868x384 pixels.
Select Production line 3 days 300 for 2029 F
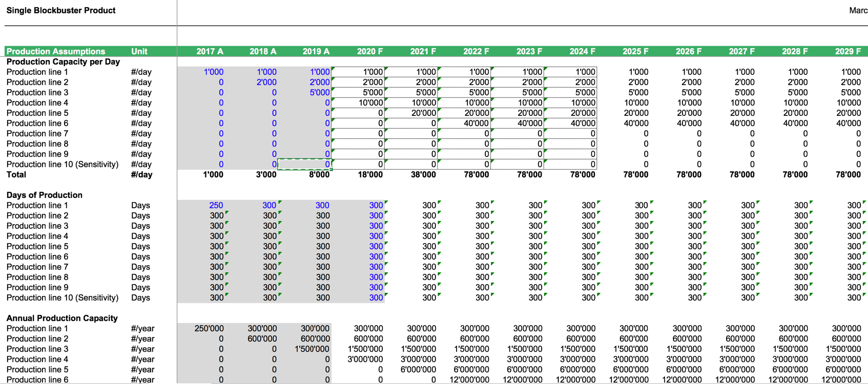pos(854,226)
